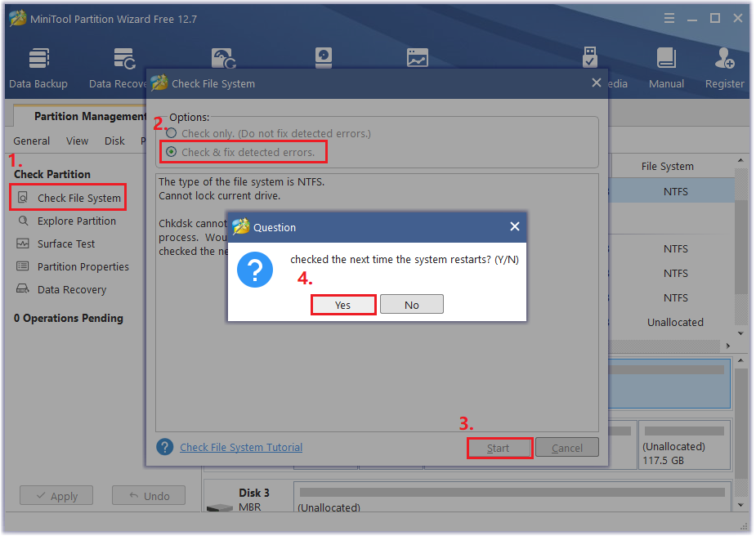Select Surface Test in sidebar
The width and height of the screenshot is (756, 536).
click(x=56, y=244)
